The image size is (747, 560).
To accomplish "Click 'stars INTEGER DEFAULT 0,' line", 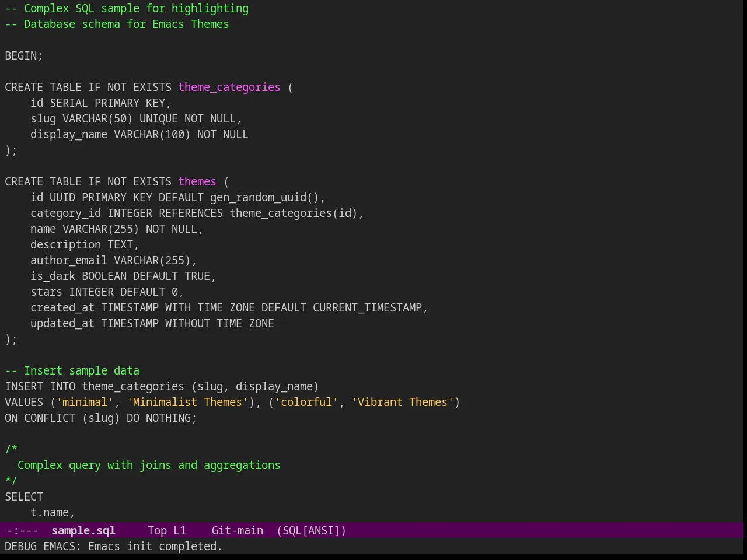I will [x=107, y=292].
